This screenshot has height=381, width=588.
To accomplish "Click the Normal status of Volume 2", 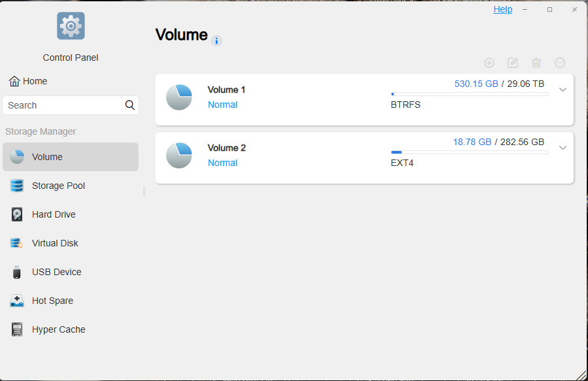I will pyautogui.click(x=222, y=163).
